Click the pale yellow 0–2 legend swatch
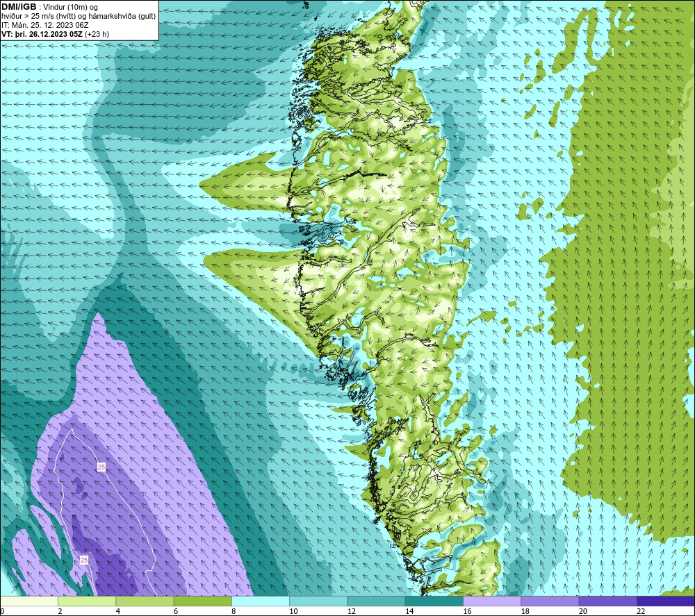Viewport: 695px width, 616px height. (29, 601)
